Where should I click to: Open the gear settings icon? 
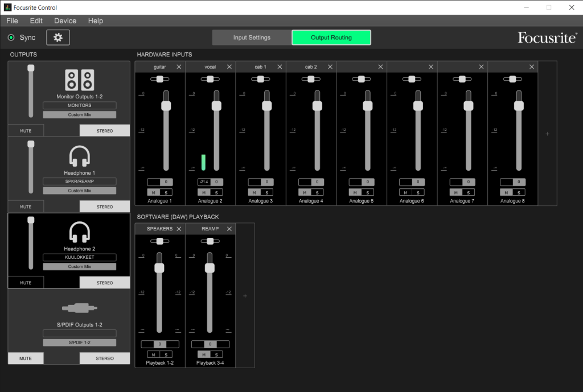coord(58,38)
